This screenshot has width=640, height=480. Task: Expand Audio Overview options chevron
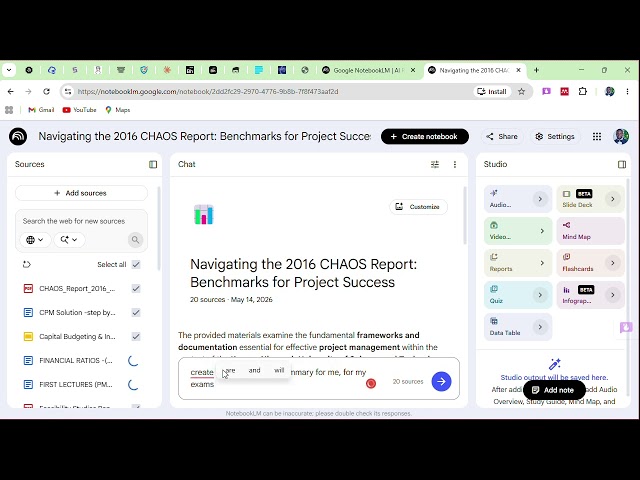click(540, 199)
